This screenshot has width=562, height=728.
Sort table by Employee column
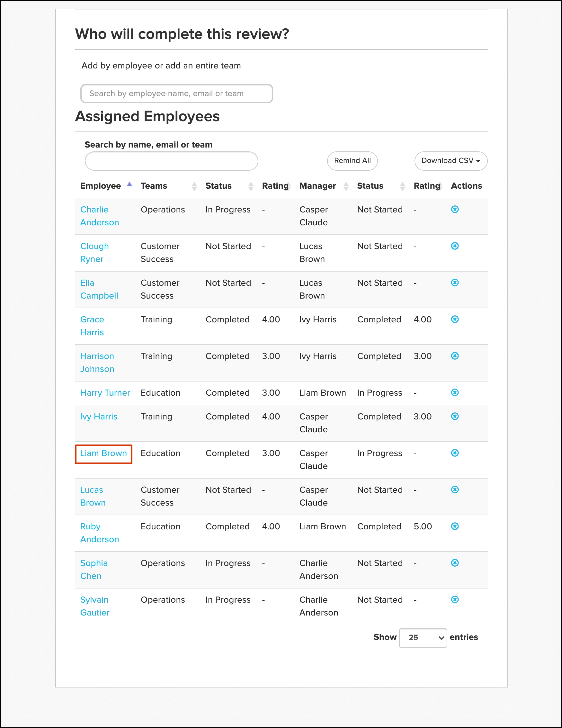click(x=106, y=186)
